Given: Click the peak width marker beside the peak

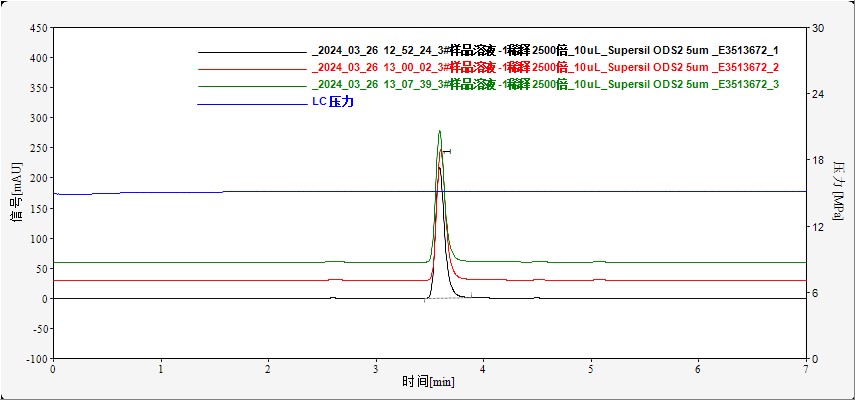Looking at the screenshot, I should [x=446, y=151].
